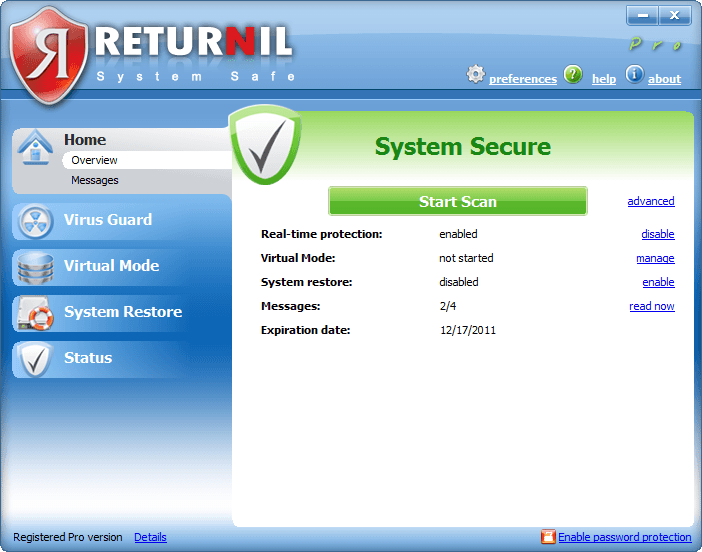Click Details link for registered version
702x552 pixels.
coord(150,537)
